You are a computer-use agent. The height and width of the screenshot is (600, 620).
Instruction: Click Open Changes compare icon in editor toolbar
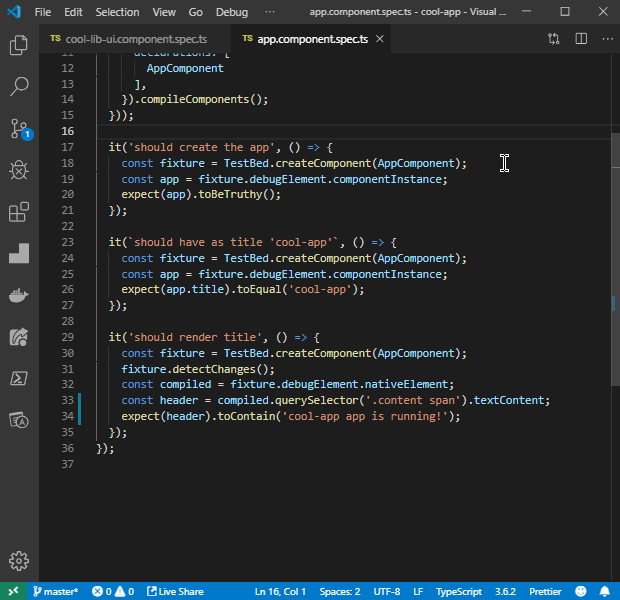coord(554,39)
